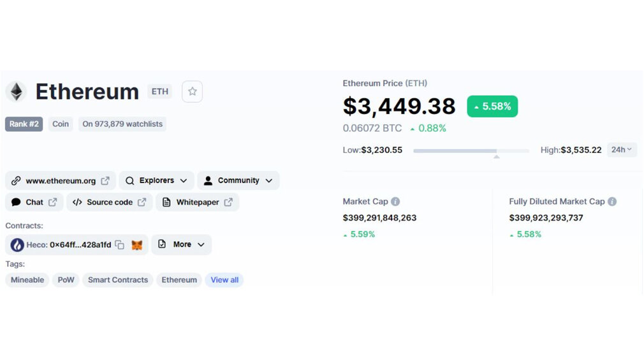Click the Market Cap info icon
Image resolution: width=644 pixels, height=362 pixels.
(395, 201)
